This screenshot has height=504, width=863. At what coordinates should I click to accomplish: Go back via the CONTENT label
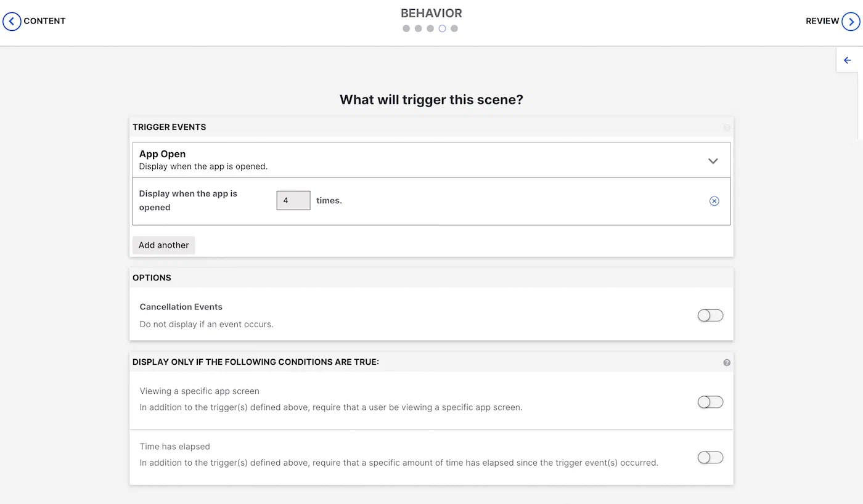click(x=44, y=21)
